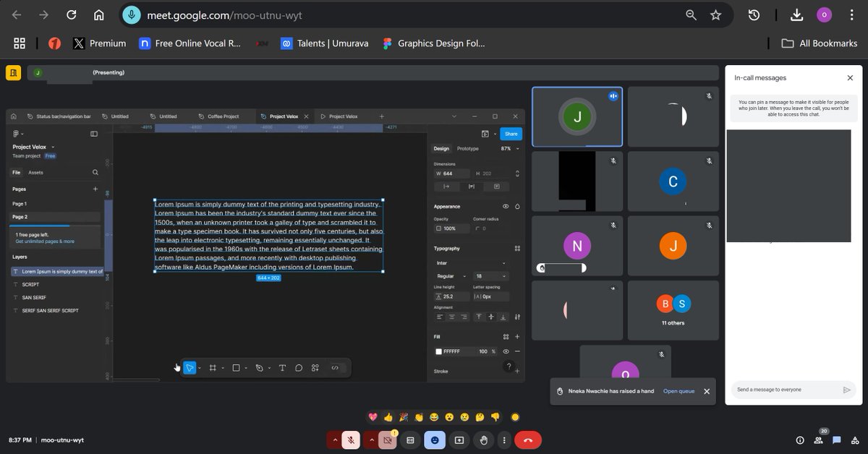868x454 pixels.
Task: Send the laughing face reaction
Action: [434, 417]
